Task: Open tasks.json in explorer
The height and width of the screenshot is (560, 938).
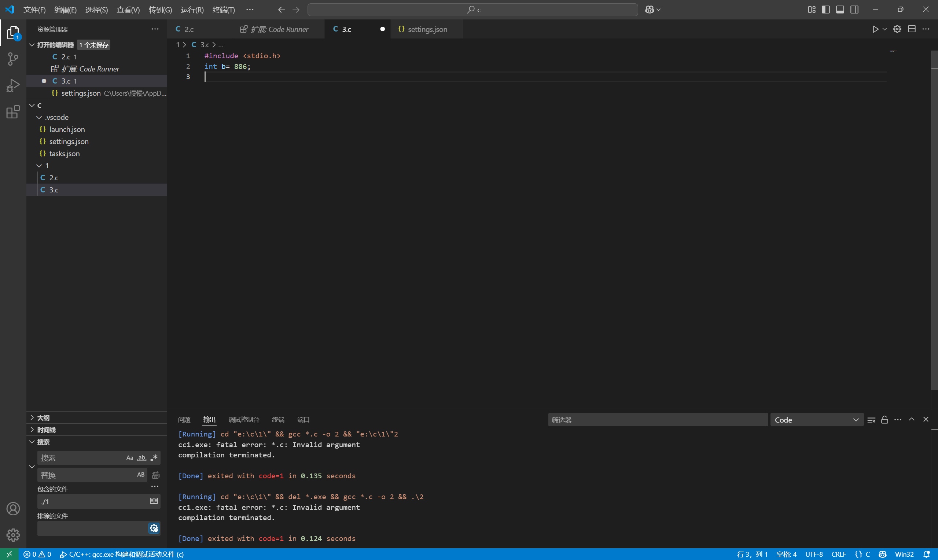Action: [64, 154]
